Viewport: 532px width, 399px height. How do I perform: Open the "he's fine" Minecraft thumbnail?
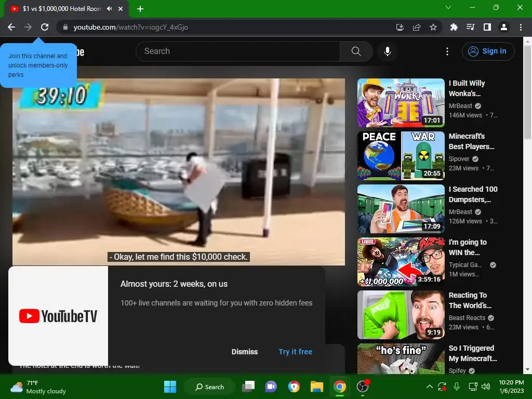(401, 358)
